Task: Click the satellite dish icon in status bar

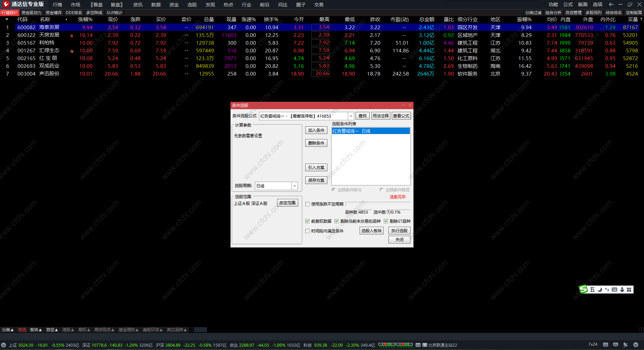Action: [626, 345]
